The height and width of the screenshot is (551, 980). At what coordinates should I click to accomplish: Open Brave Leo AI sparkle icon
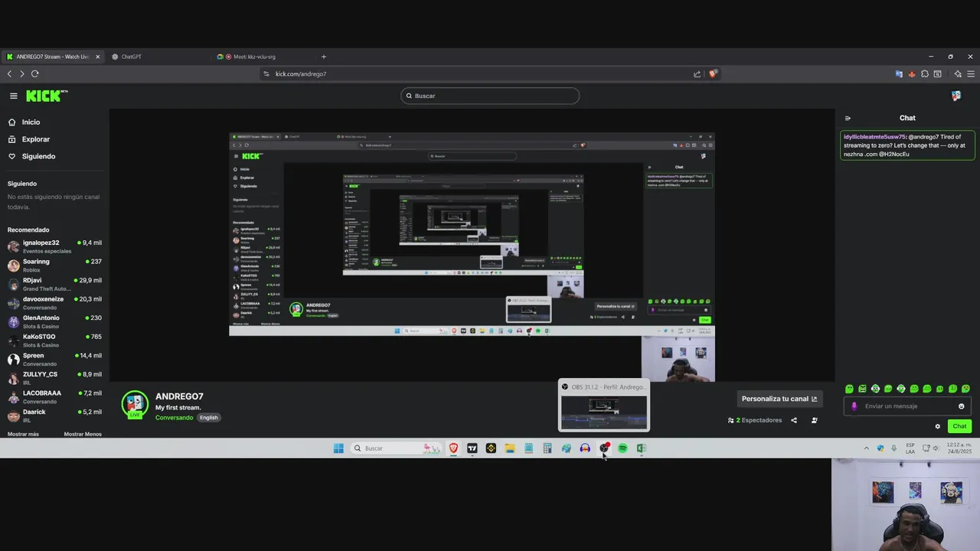click(958, 74)
